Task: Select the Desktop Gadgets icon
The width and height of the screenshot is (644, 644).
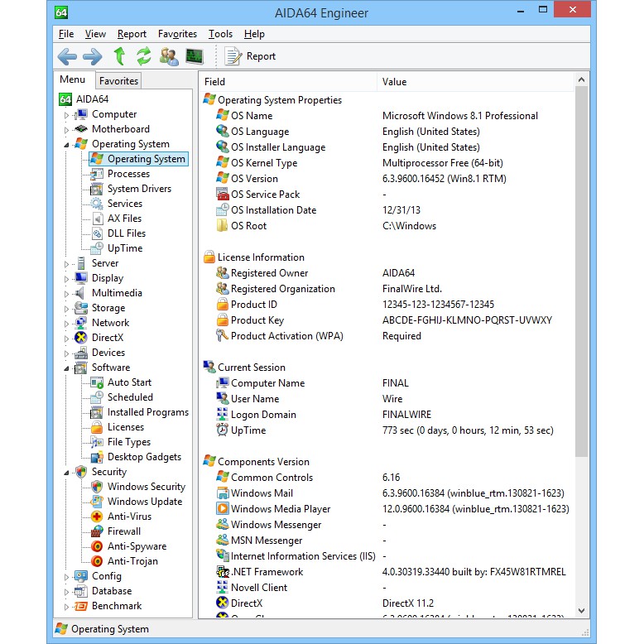Action: click(x=97, y=457)
